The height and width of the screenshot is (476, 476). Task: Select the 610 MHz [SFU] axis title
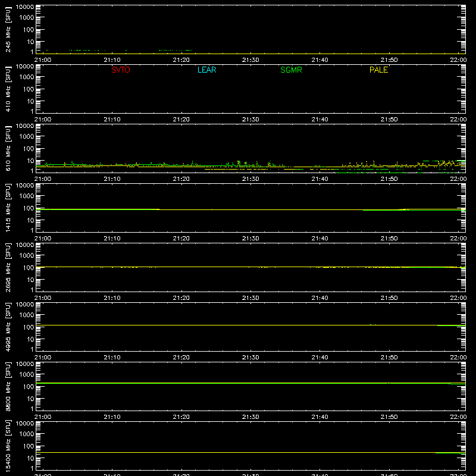pos(8,148)
